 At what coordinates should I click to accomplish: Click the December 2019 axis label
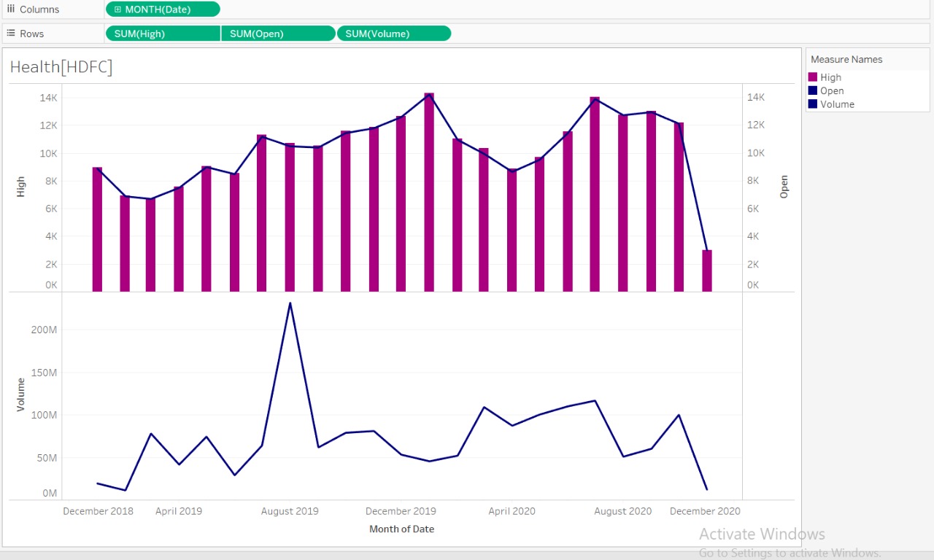pyautogui.click(x=401, y=511)
